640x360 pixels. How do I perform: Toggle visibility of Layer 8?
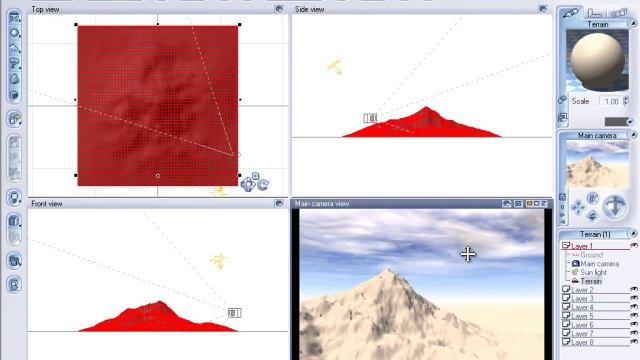633,342
